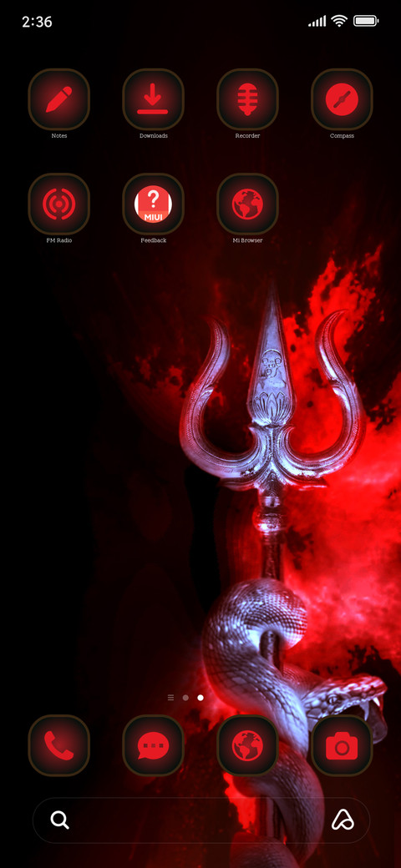Screen dimensions: 401x868
Task: Tap the "FM Radio" label text
Action: point(59,241)
